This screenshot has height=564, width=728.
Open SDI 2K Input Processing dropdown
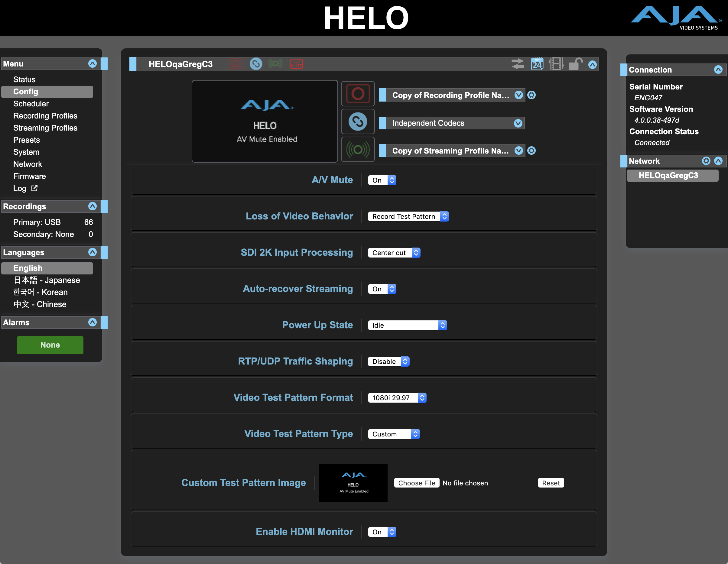(394, 253)
